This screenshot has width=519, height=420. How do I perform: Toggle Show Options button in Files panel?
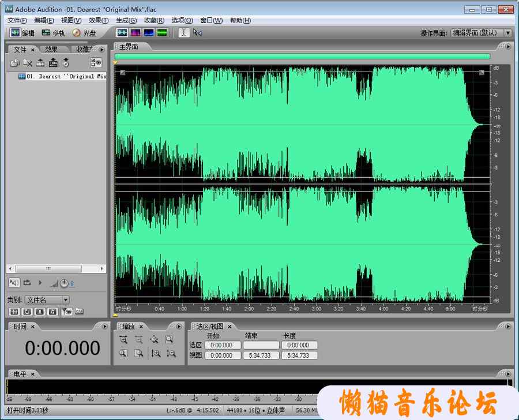(x=96, y=63)
